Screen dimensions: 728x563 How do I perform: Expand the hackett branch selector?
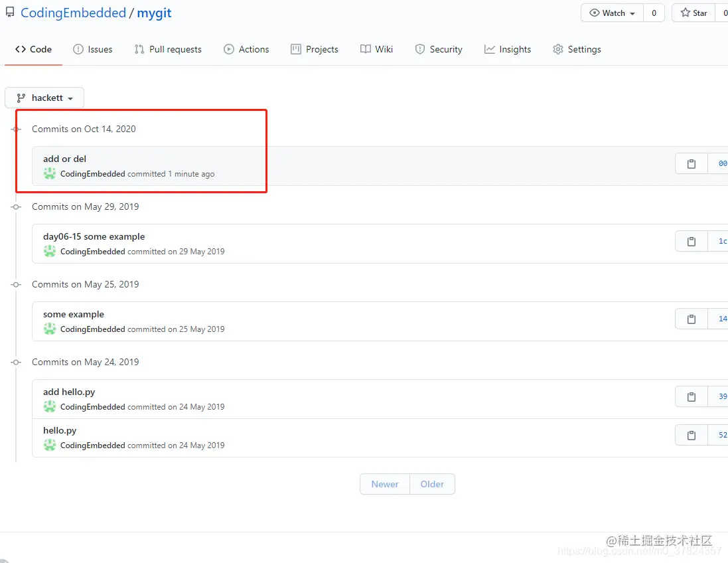[44, 98]
